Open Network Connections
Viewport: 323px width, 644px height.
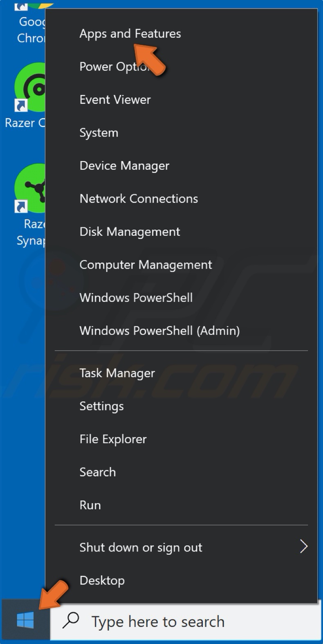click(139, 198)
